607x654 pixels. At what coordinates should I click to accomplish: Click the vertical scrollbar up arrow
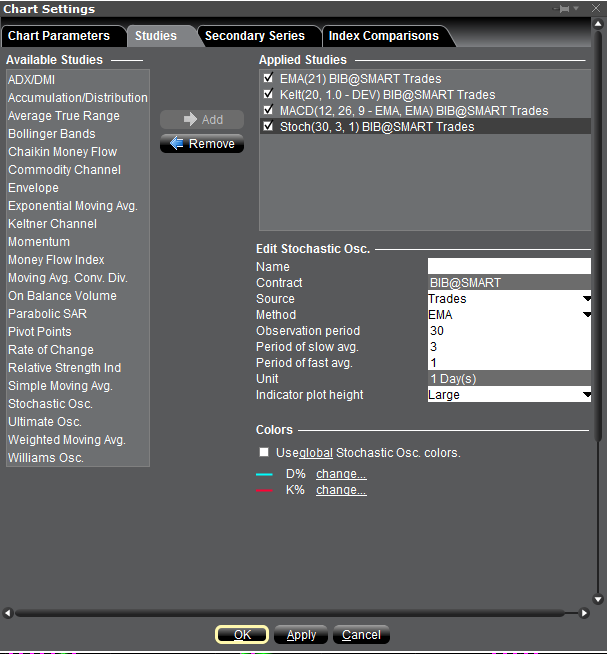pos(598,24)
